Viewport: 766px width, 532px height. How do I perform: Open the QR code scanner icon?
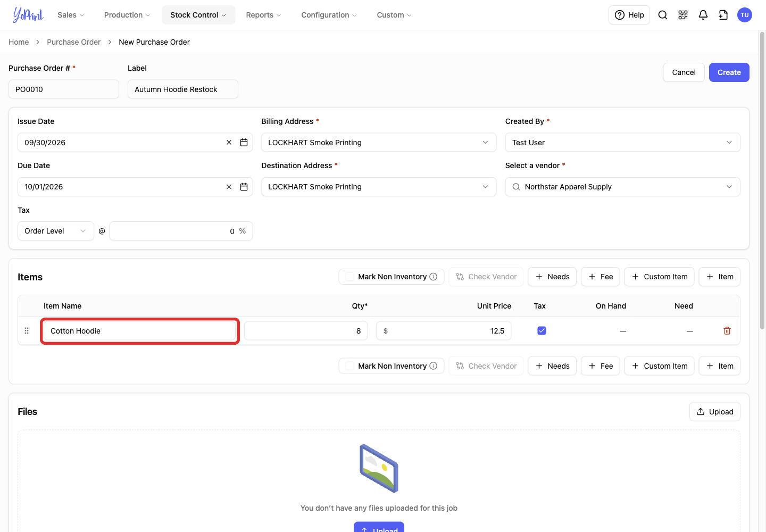(683, 15)
